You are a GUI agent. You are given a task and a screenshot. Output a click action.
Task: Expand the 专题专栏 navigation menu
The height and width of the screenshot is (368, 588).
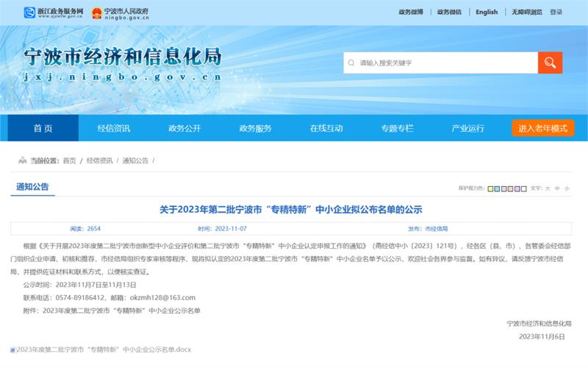(397, 128)
